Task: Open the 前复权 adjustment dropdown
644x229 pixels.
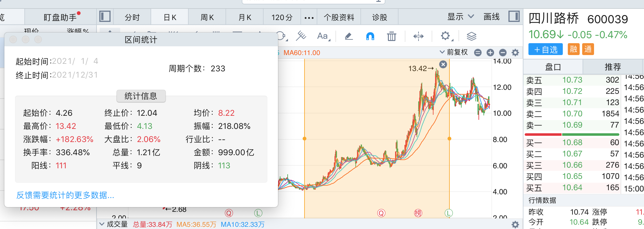Action: point(454,52)
